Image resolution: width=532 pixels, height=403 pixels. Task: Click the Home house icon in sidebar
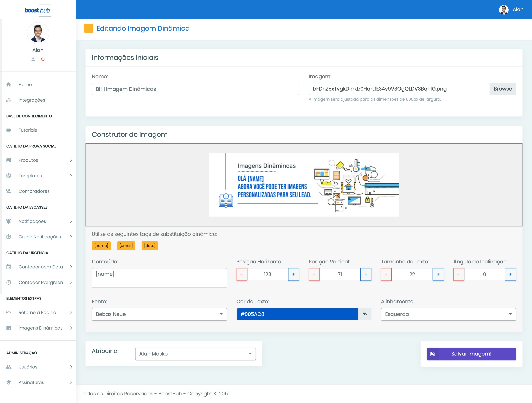[9, 84]
